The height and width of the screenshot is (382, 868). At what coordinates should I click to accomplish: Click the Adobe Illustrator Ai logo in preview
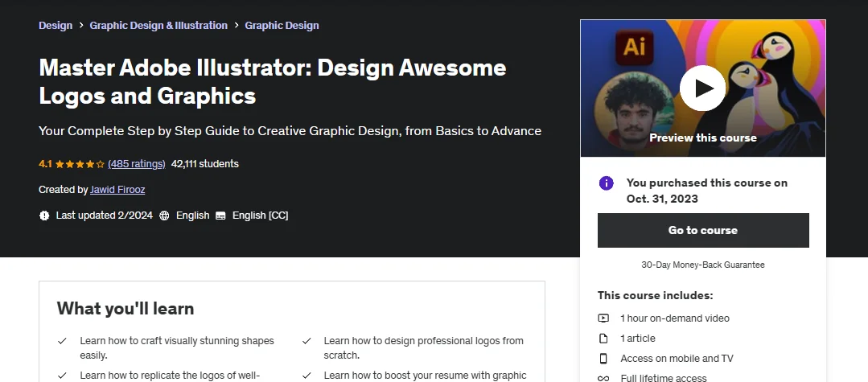635,47
